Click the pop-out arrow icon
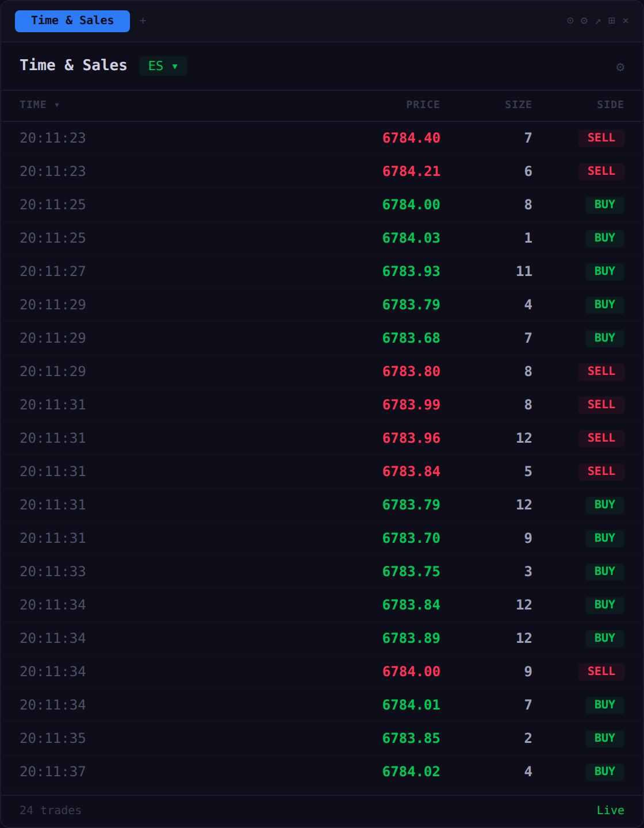This screenshot has width=644, height=828. point(597,20)
